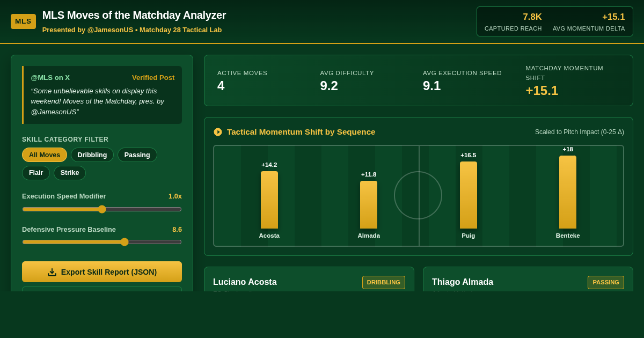Click the Presented by @JamesonUS subtitle
This screenshot has height=338, width=644.
point(132,30)
